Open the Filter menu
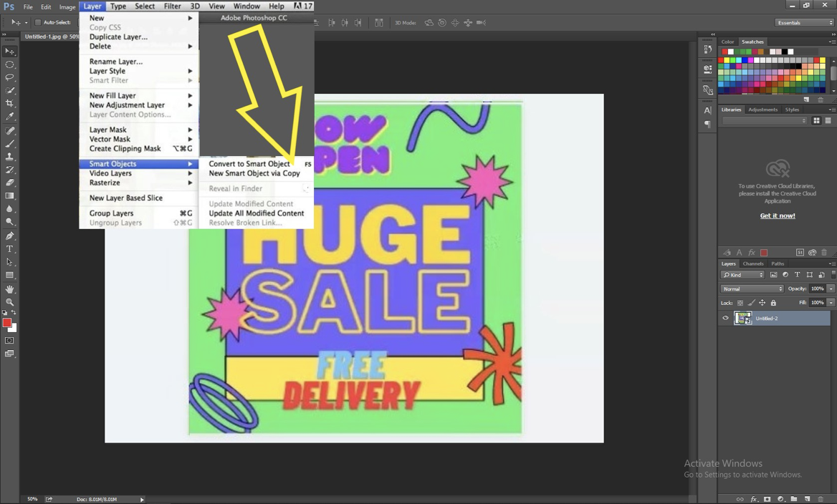837x504 pixels. [172, 6]
